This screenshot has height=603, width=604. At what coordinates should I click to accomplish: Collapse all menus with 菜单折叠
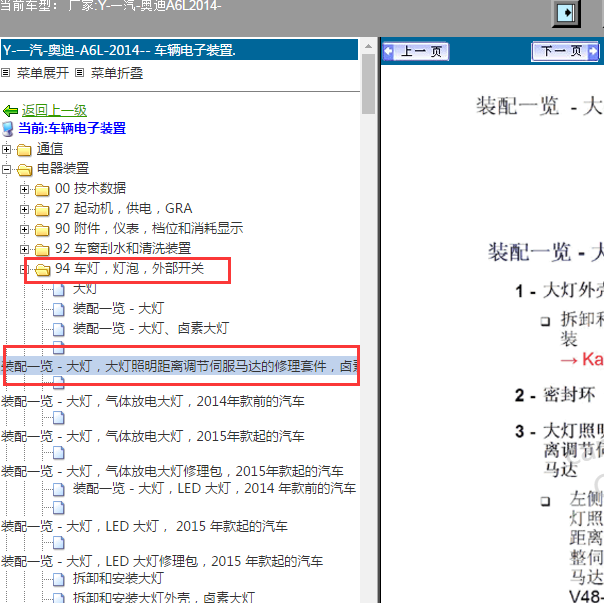click(117, 73)
